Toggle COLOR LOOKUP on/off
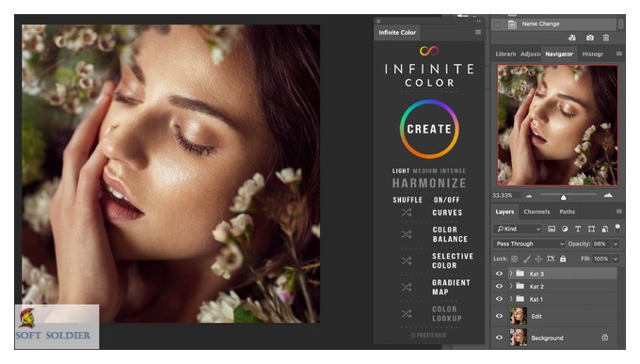The width and height of the screenshot is (640, 364). tap(447, 314)
